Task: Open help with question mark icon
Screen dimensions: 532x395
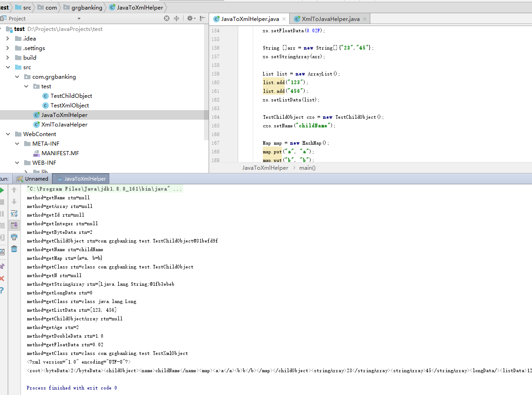Action: (2, 290)
